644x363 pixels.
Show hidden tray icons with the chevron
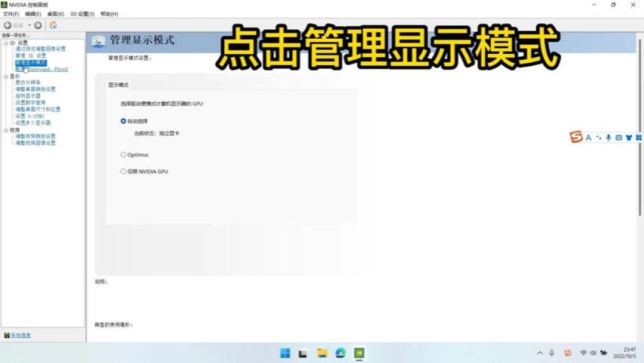[540, 353]
